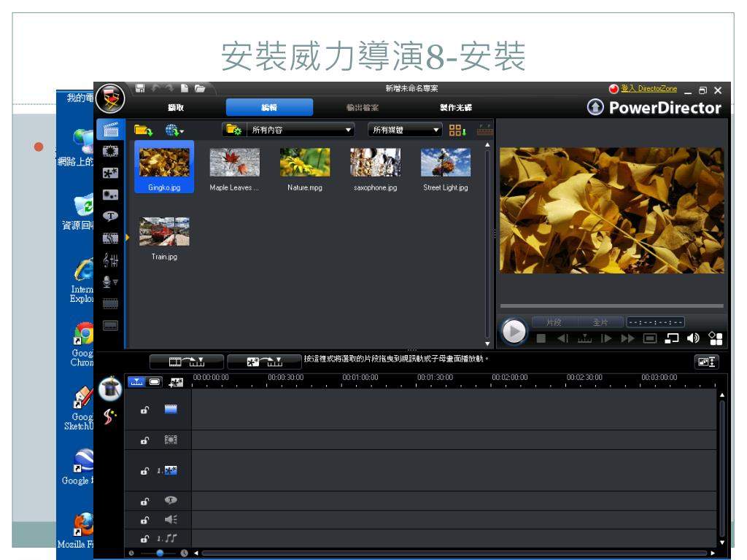
Task: Open the Media Room clapperboard icon
Action: 111,130
